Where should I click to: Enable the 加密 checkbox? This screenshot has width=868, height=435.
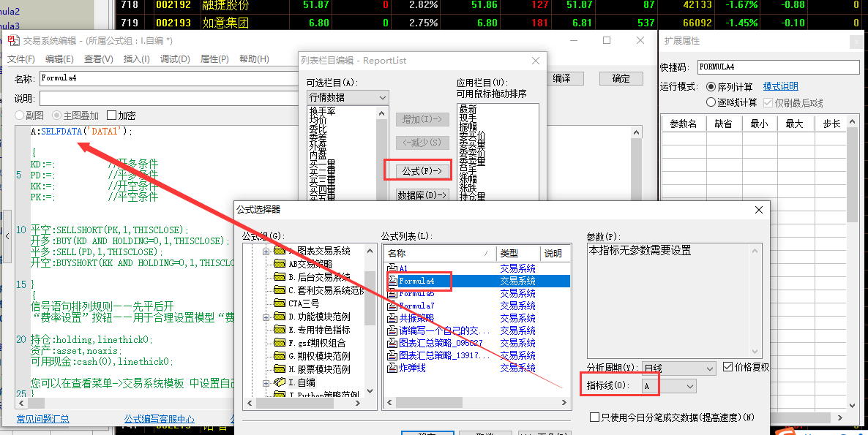(111, 116)
